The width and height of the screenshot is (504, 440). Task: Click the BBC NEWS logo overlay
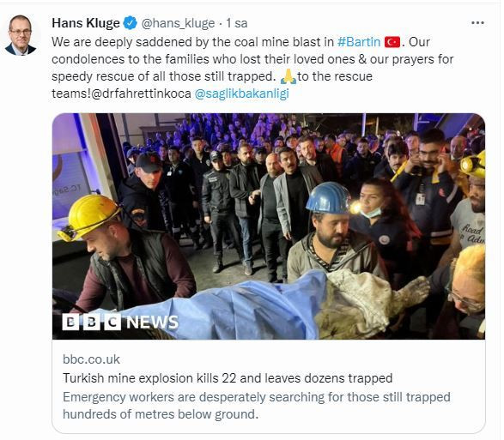(120, 322)
